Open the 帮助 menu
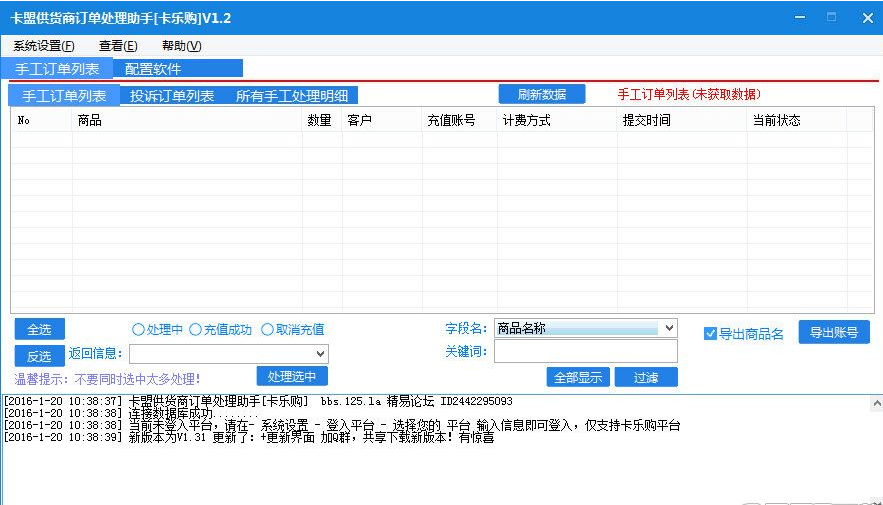The height and width of the screenshot is (505, 883). click(x=181, y=46)
